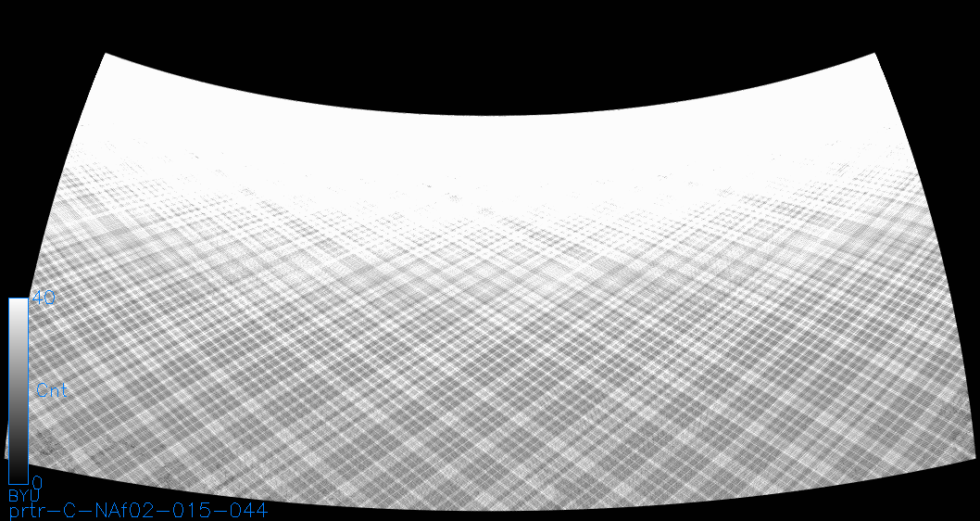Click the top-left pointed corner of the swath
This screenshot has width=980, height=521.
click(106, 56)
